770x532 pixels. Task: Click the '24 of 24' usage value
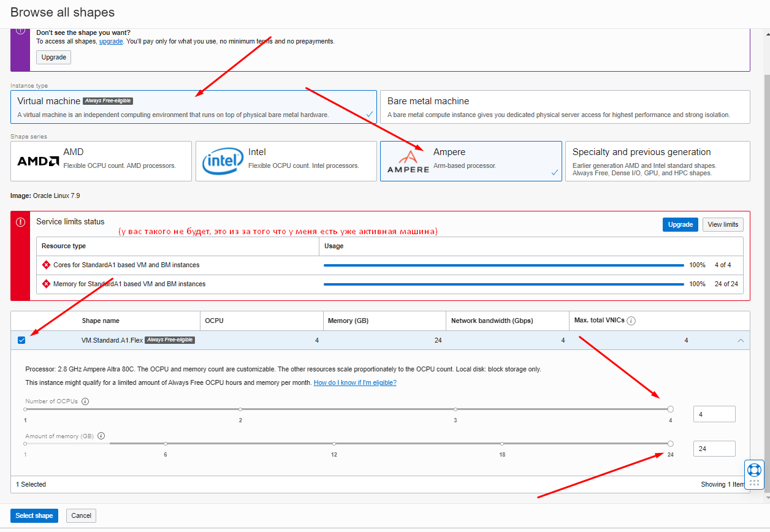click(726, 284)
